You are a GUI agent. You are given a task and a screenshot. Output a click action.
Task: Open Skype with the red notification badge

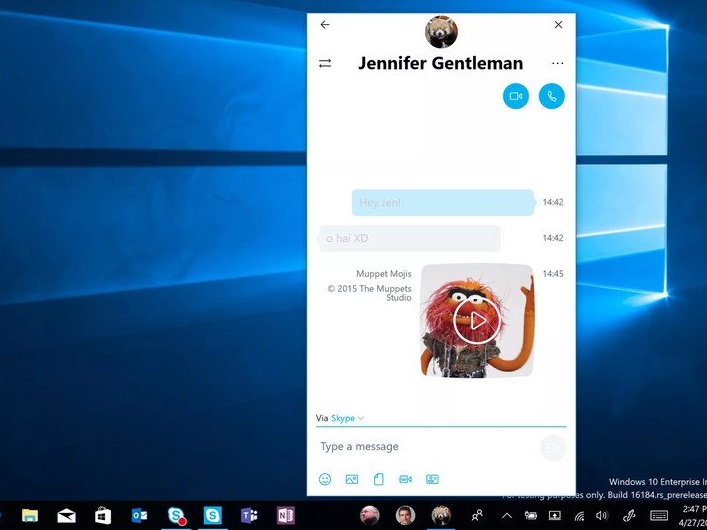[x=176, y=516]
